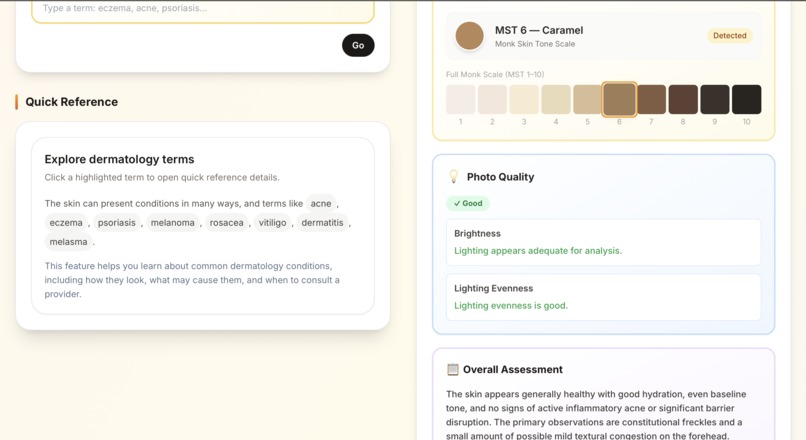Click the 'Explore dermatology terms' heading
The height and width of the screenshot is (440, 806).
click(119, 159)
